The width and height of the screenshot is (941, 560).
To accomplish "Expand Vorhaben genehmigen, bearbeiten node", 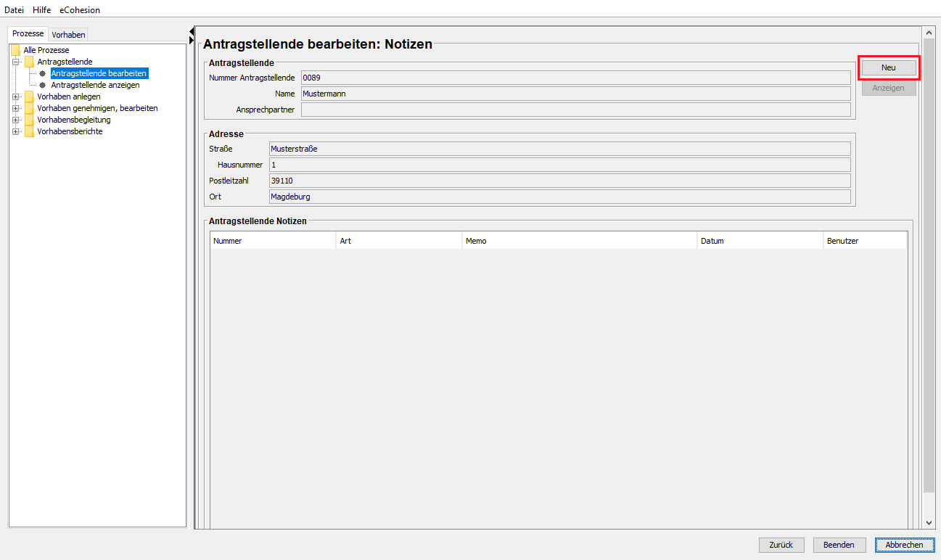I will (x=16, y=108).
